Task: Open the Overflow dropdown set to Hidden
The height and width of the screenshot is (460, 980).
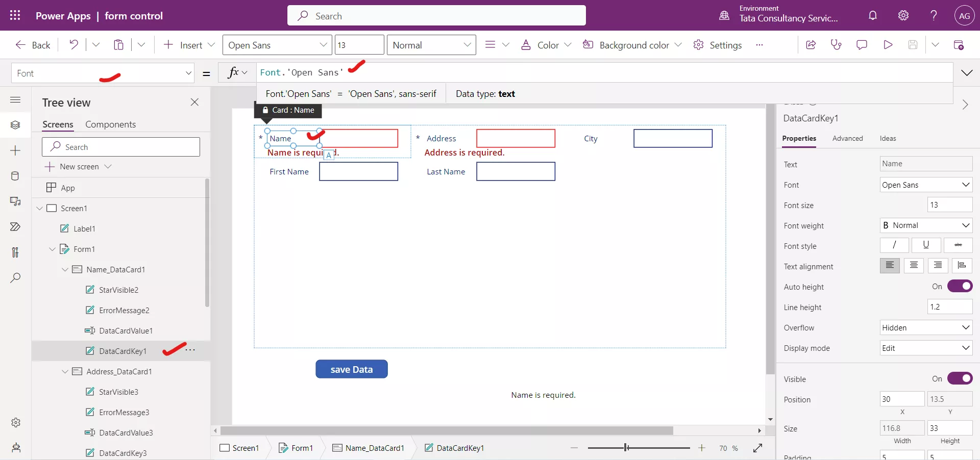Action: click(x=926, y=328)
